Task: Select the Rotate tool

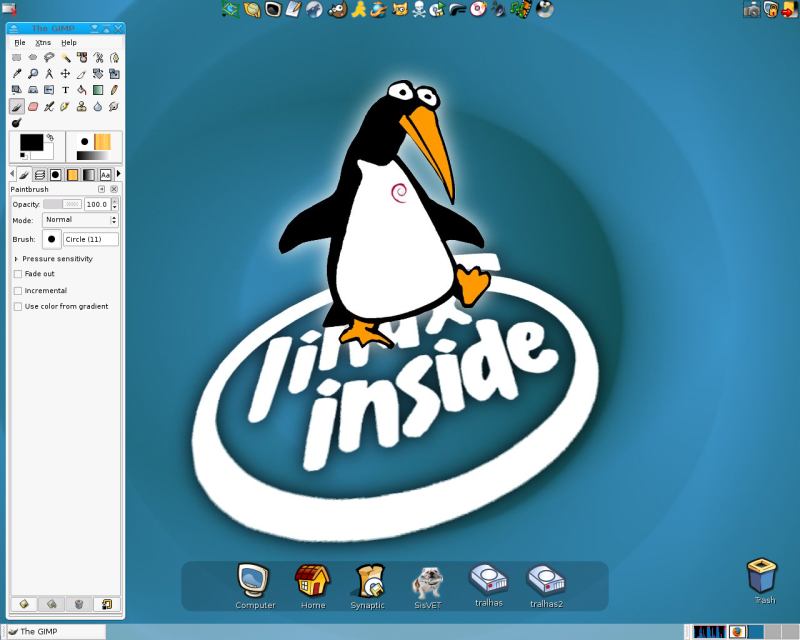Action: point(98,74)
